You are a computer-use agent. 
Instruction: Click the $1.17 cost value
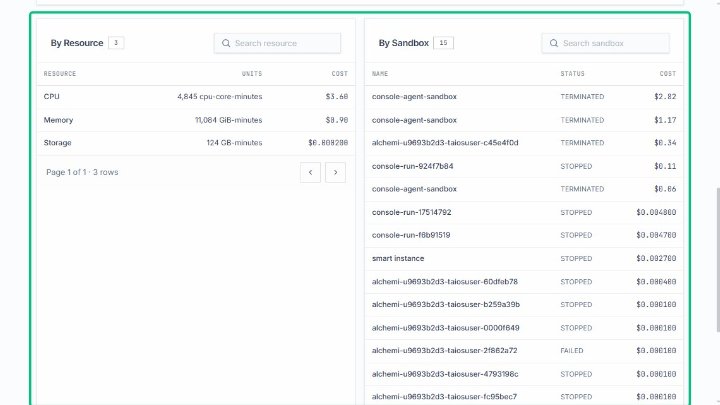(x=665, y=120)
